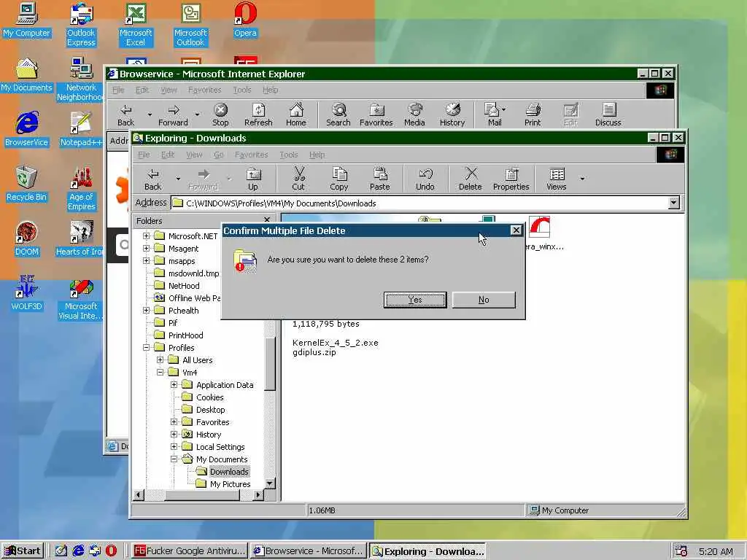747x560 pixels.
Task: Click Home in Internet Explorer toolbar
Action: pyautogui.click(x=296, y=115)
